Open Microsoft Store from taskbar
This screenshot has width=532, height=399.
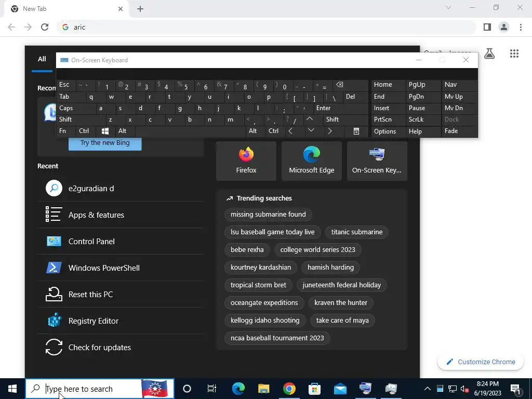(314, 389)
